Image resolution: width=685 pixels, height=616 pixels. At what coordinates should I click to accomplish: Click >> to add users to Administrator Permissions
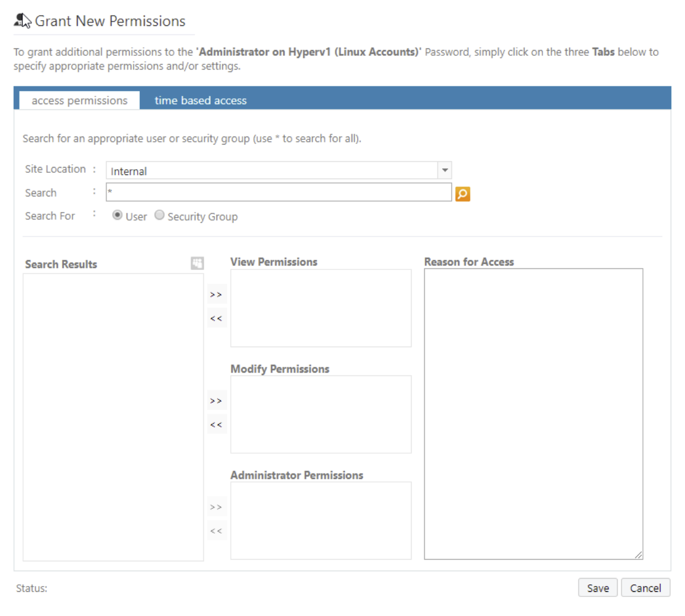click(216, 507)
